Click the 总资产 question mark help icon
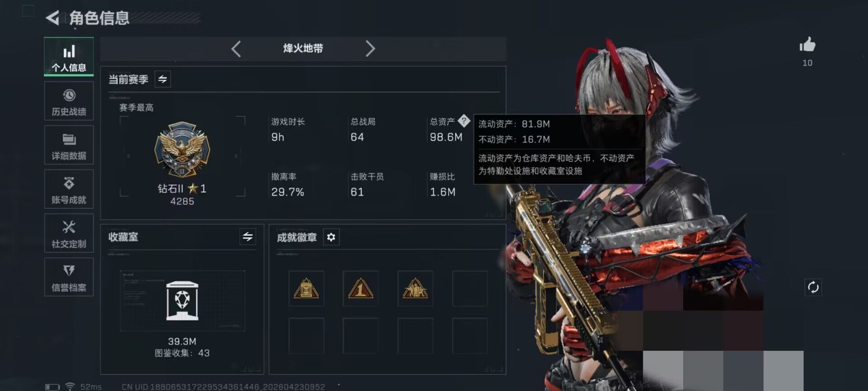The width and height of the screenshot is (868, 391). click(463, 121)
